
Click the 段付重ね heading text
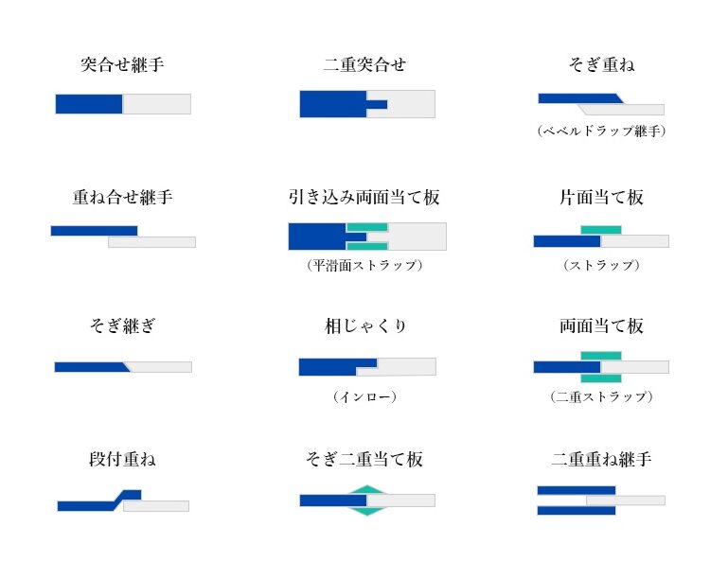122,460
